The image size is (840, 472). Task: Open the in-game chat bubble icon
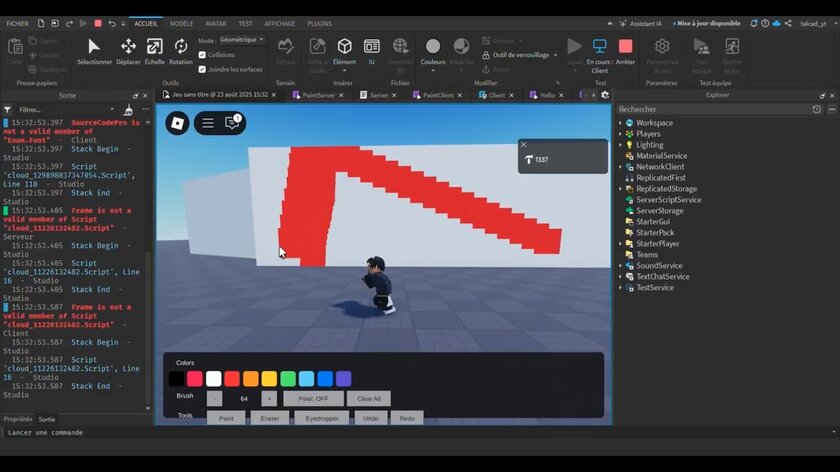click(232, 123)
